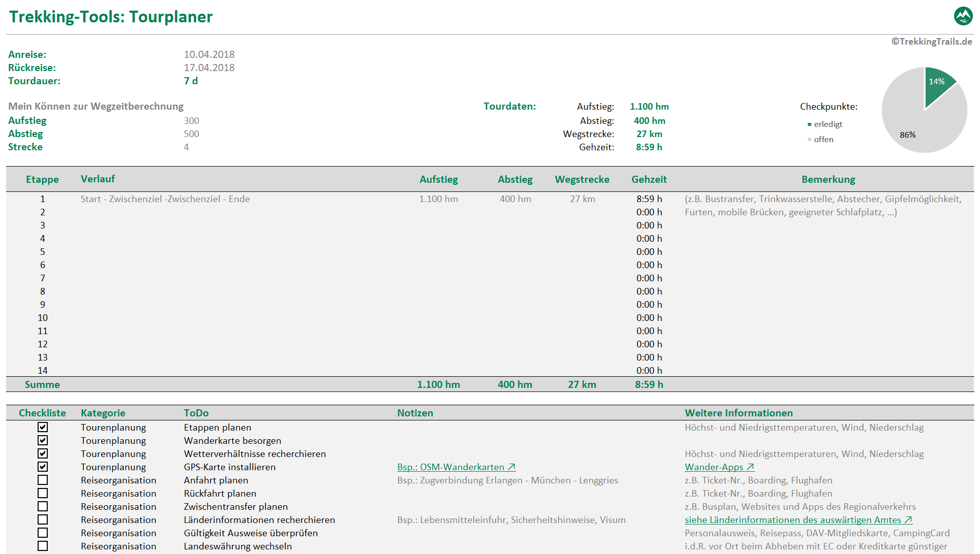Click the TrekkingTrails mountain logo icon
The height and width of the screenshot is (554, 980).
click(x=963, y=16)
